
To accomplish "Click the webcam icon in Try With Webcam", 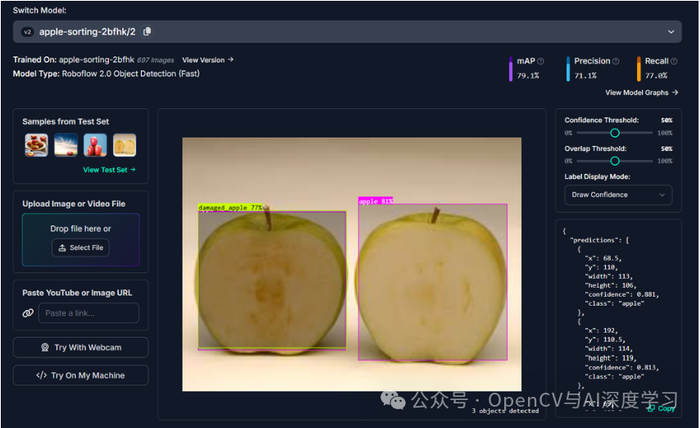I will click(x=45, y=347).
